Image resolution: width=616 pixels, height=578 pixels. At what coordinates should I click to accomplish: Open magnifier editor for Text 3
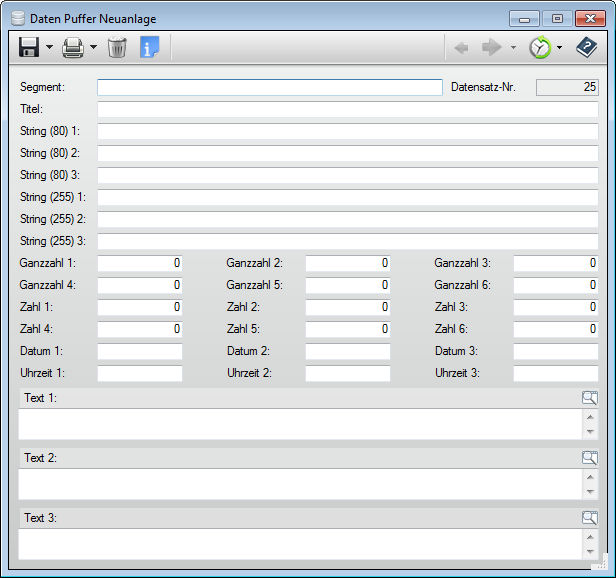pos(590,518)
